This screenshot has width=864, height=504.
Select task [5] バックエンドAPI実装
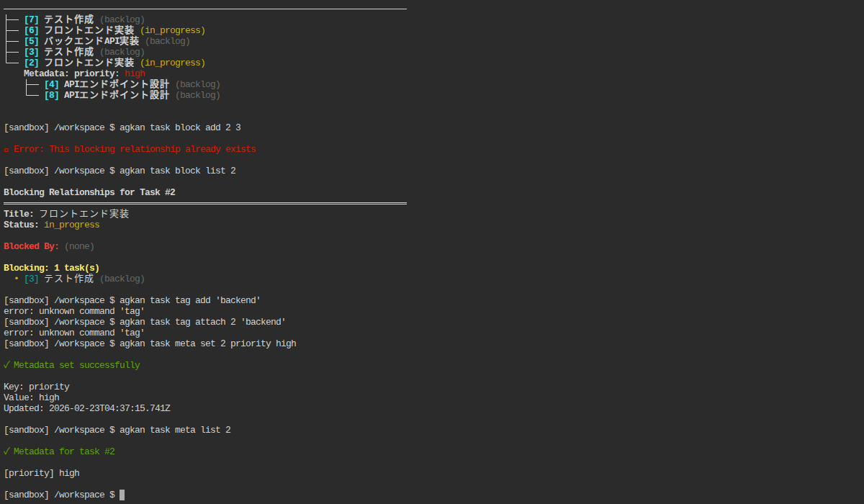click(x=81, y=41)
